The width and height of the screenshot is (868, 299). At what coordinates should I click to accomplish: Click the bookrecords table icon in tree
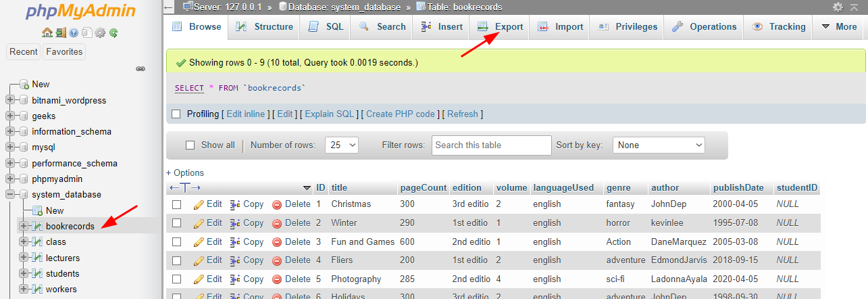(x=38, y=226)
